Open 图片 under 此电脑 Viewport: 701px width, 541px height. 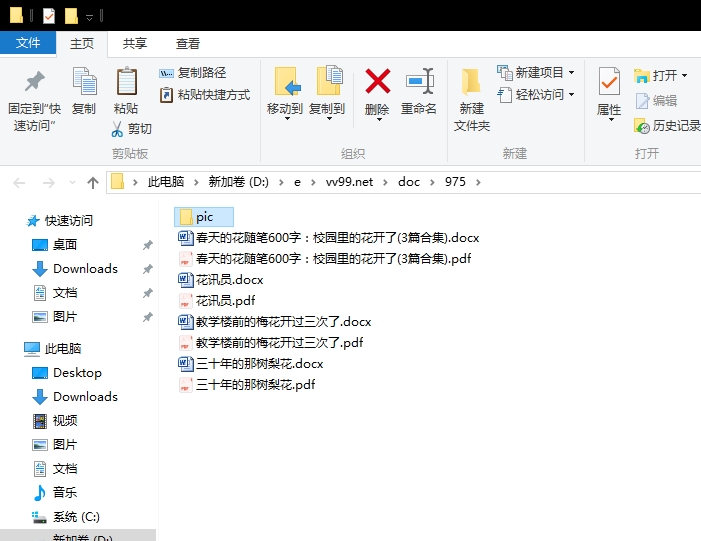click(55, 445)
